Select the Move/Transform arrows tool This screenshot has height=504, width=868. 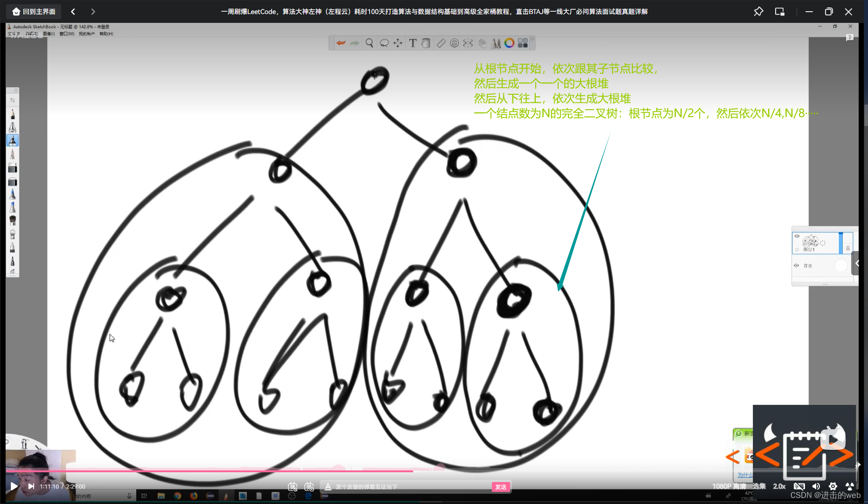398,43
